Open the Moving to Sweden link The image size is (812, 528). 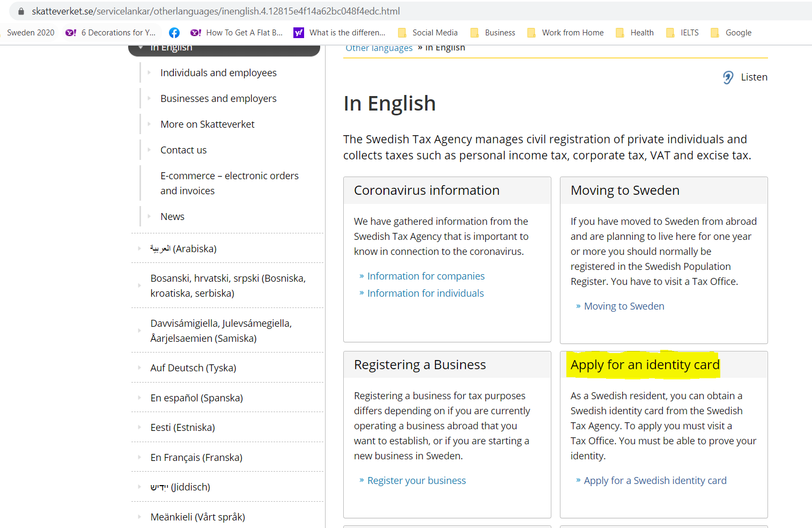(x=624, y=306)
